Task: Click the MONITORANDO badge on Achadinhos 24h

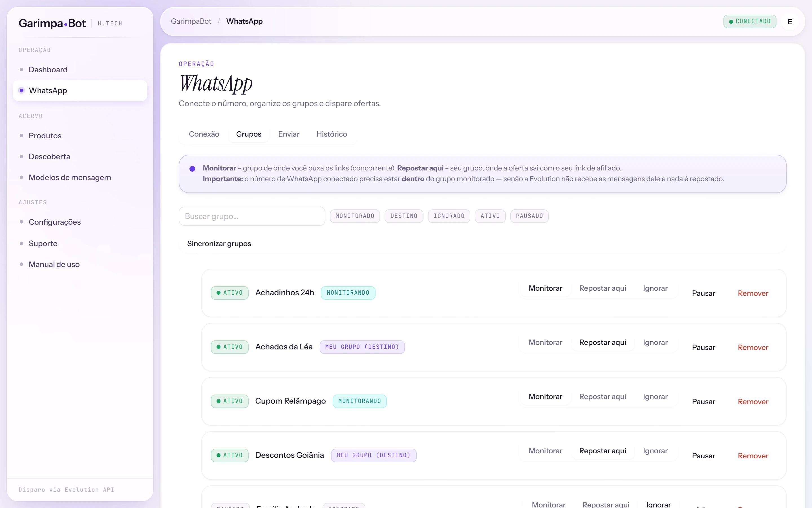Action: (348, 293)
